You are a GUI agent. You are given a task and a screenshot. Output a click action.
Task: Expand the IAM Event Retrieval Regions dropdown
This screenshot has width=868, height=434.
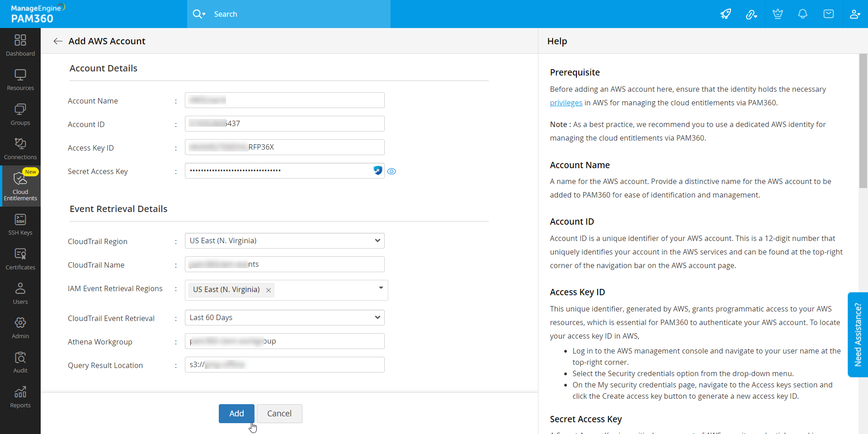(381, 288)
